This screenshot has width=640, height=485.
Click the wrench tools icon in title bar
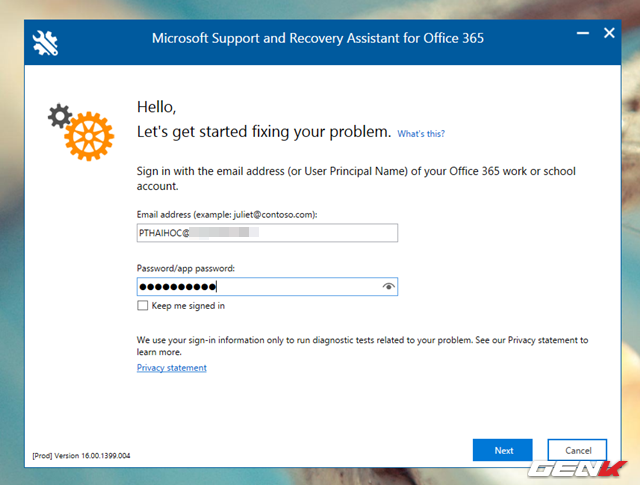[45, 42]
